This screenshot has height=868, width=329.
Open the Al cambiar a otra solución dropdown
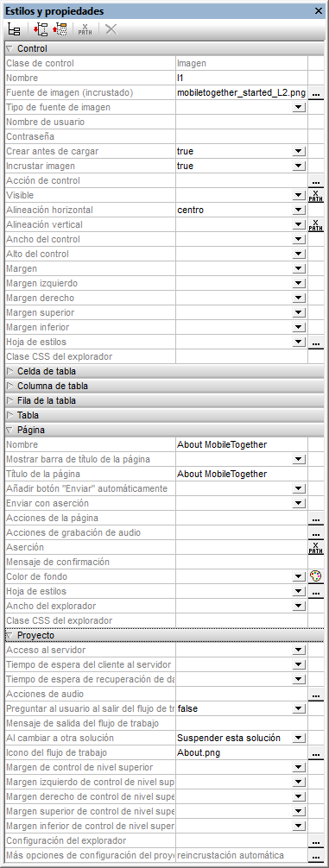tap(299, 738)
